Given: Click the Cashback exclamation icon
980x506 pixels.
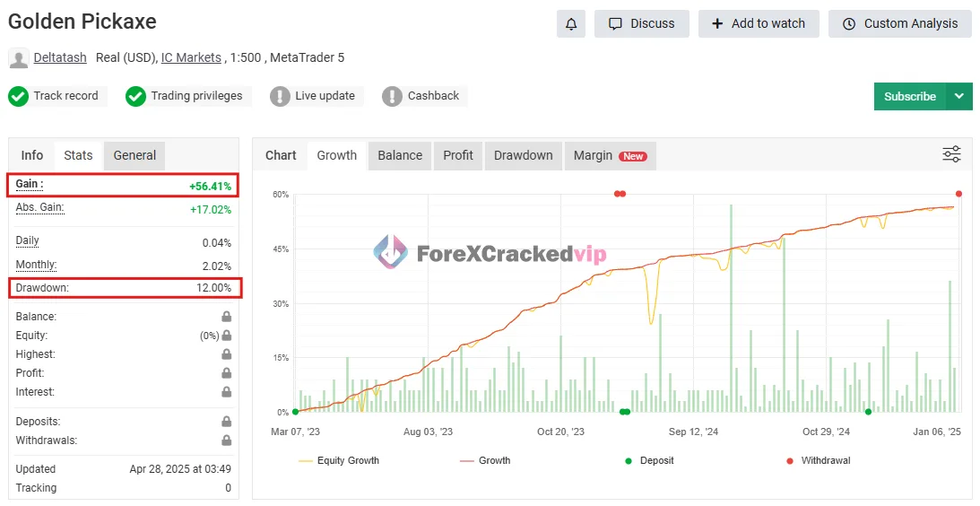Looking at the screenshot, I should tap(392, 96).
